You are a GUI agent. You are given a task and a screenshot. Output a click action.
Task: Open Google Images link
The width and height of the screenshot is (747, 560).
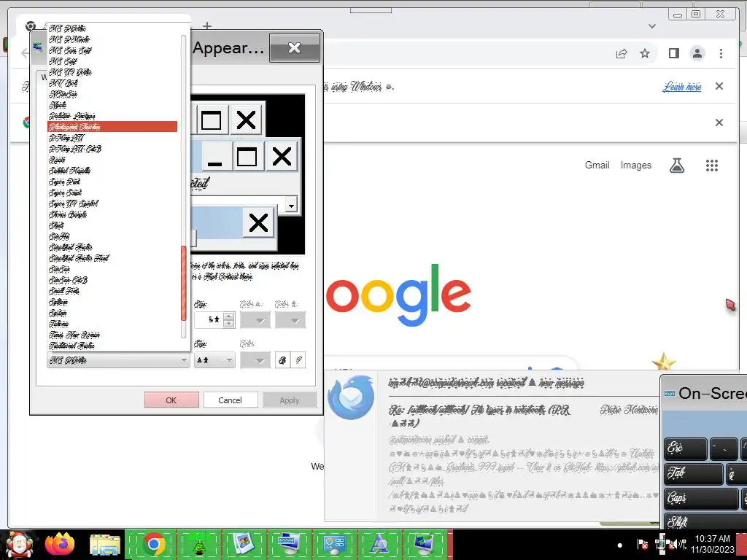click(636, 166)
